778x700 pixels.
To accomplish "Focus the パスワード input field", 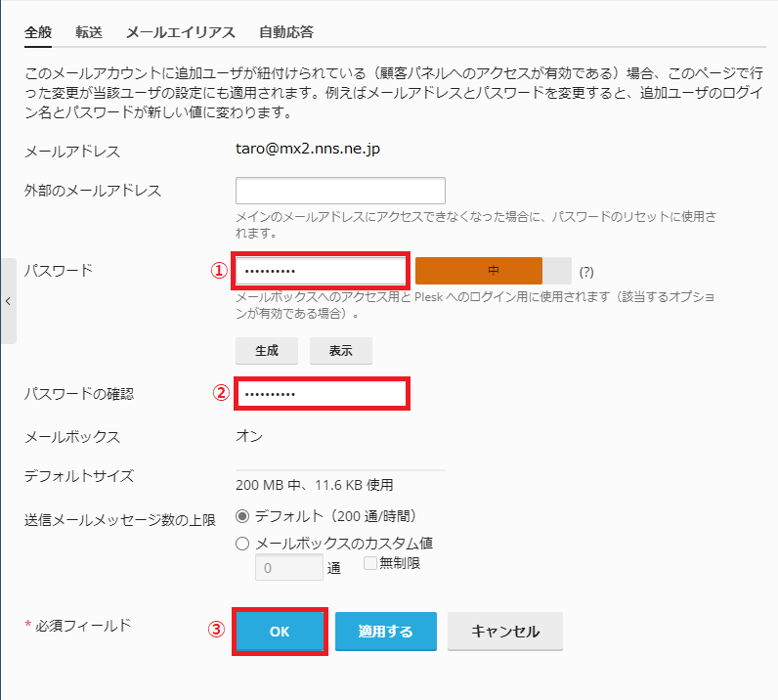I will (x=320, y=271).
